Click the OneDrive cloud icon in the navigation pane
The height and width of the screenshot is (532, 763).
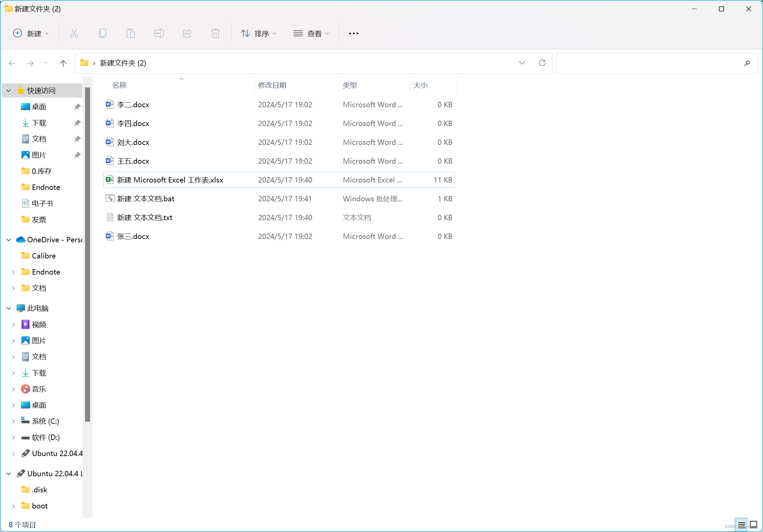[21, 240]
